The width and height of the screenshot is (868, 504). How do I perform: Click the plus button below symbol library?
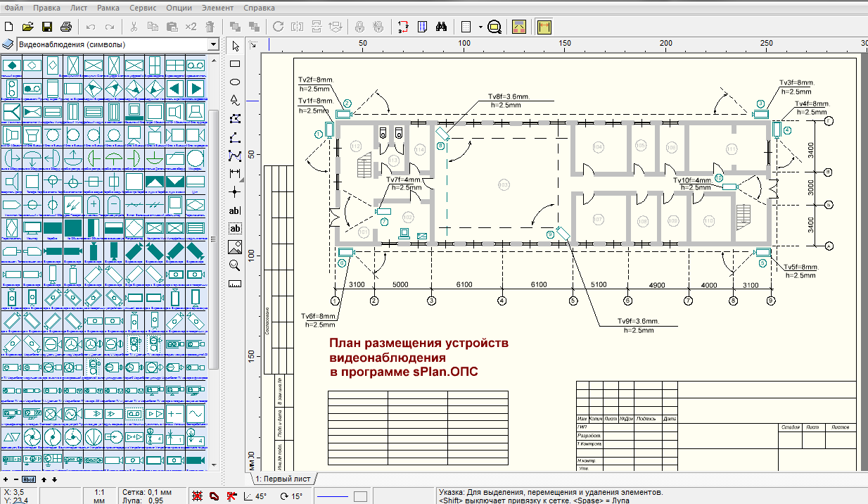(6, 479)
